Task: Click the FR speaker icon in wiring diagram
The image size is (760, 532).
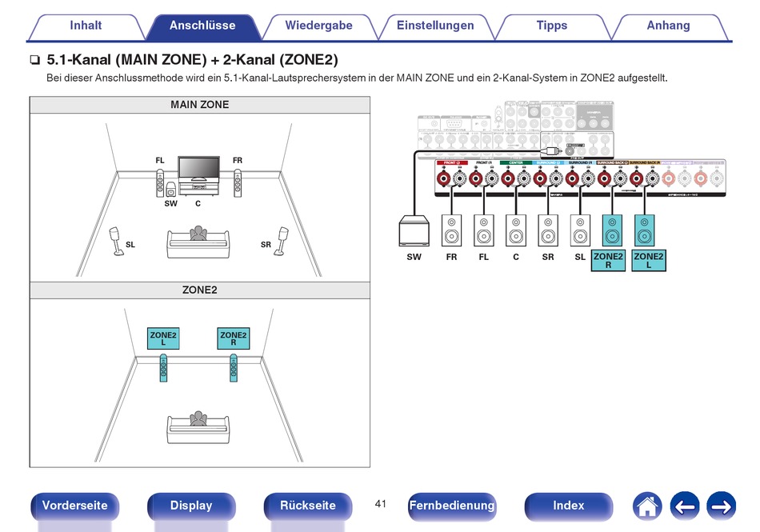Action: [451, 230]
